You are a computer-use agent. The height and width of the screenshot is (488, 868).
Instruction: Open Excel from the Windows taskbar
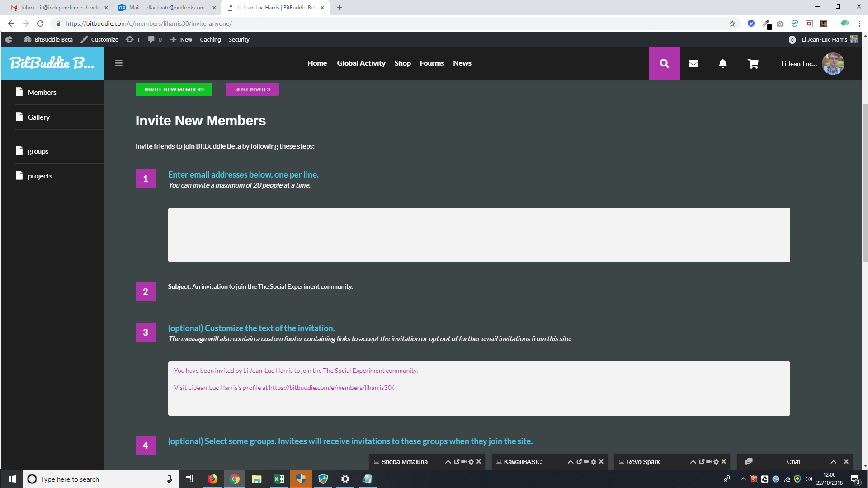(278, 479)
